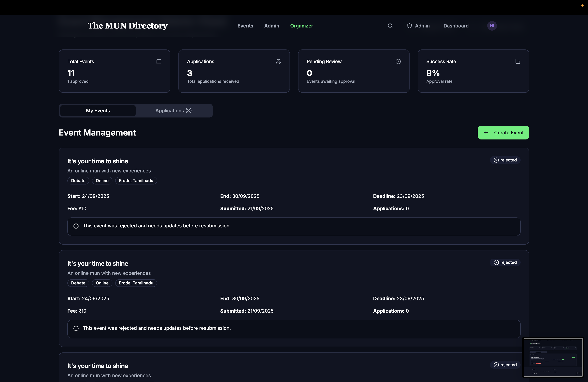Click the clock icon on Pending Review card

(398, 61)
